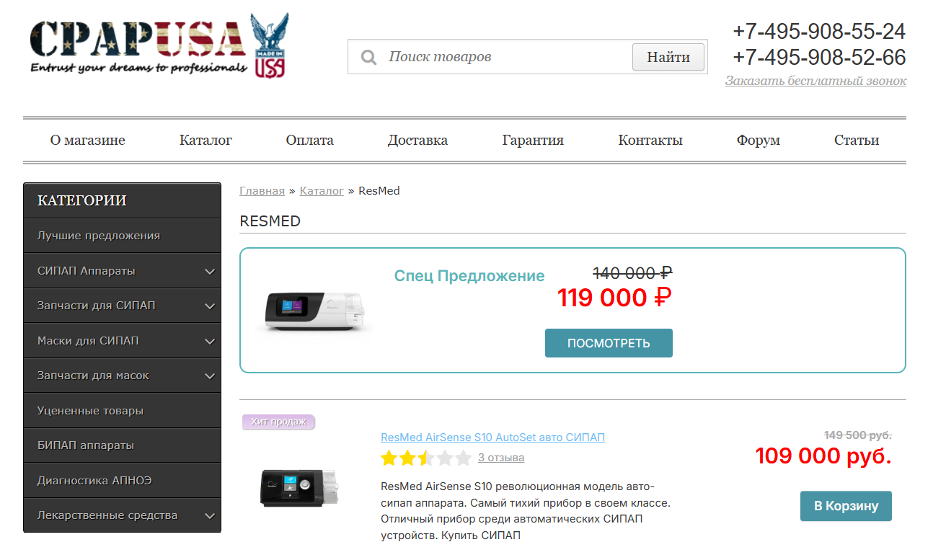Focus the Поиск товаров search field
The width and height of the screenshot is (946, 560).
(505, 57)
